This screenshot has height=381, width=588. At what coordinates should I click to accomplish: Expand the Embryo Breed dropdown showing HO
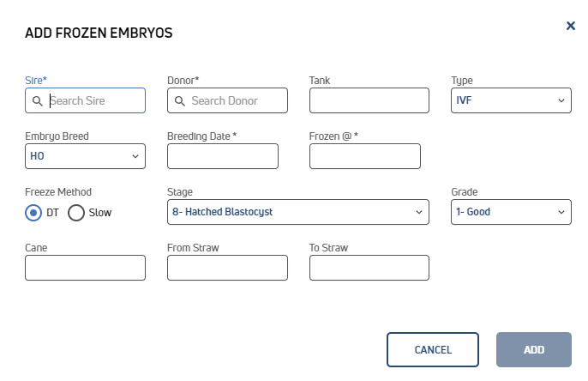pyautogui.click(x=85, y=156)
